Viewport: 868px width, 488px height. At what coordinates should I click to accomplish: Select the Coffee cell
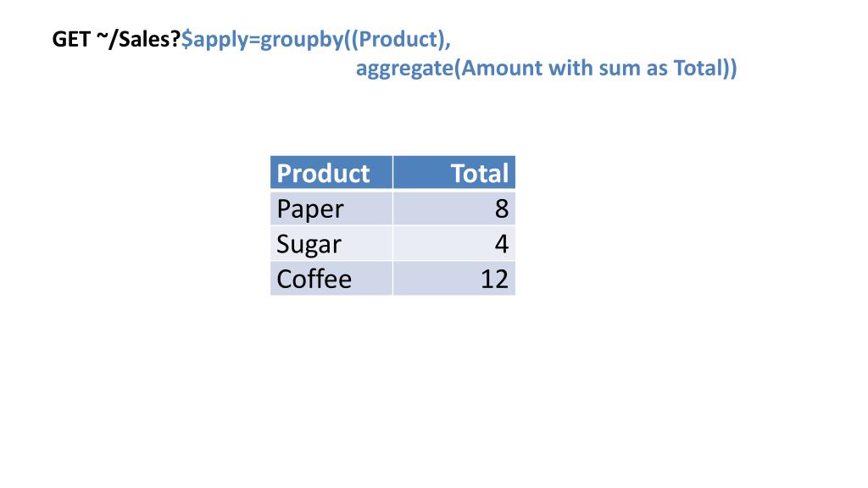tap(331, 278)
